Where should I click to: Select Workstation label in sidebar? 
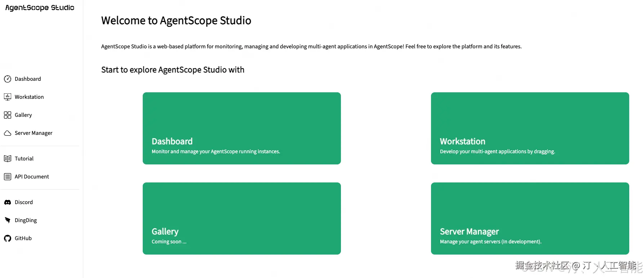(29, 97)
